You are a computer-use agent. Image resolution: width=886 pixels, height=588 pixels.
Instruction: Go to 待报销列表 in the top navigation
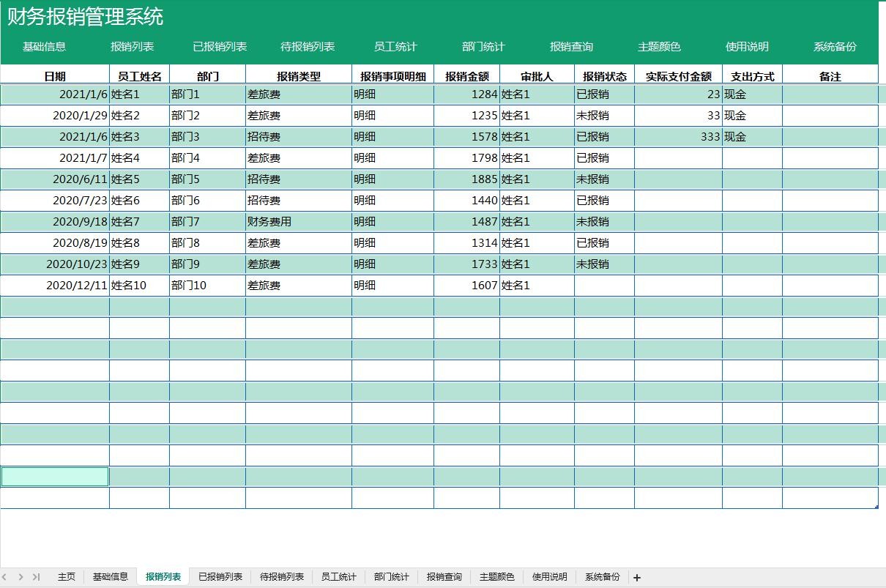pos(308,47)
